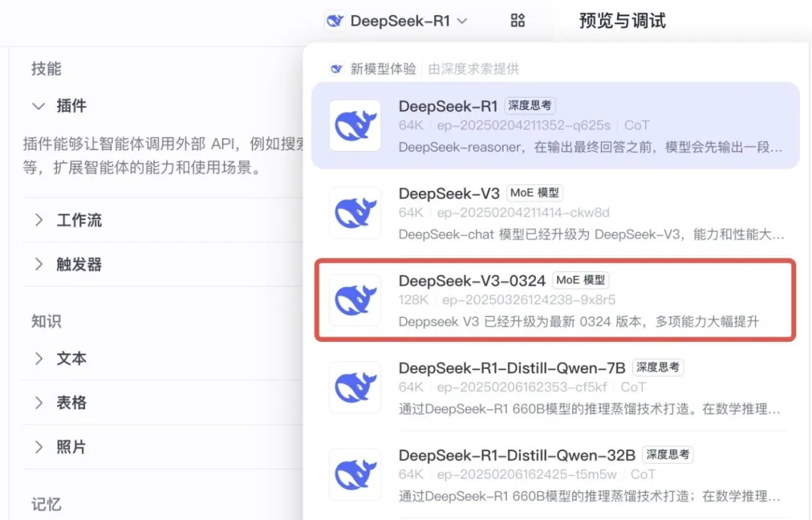Collapse the 插件 section chevron

tap(39, 106)
